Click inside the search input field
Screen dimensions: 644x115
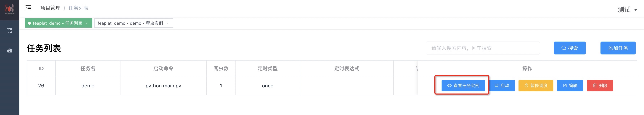pos(483,48)
